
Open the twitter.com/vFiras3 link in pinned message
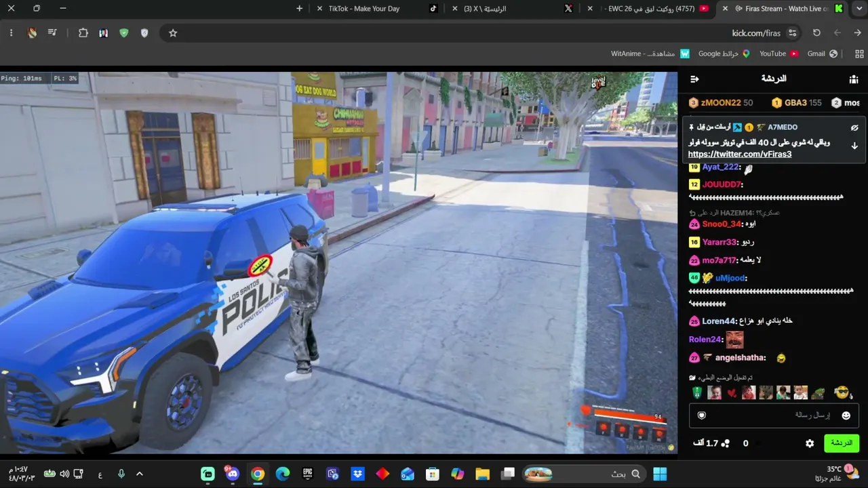point(740,154)
